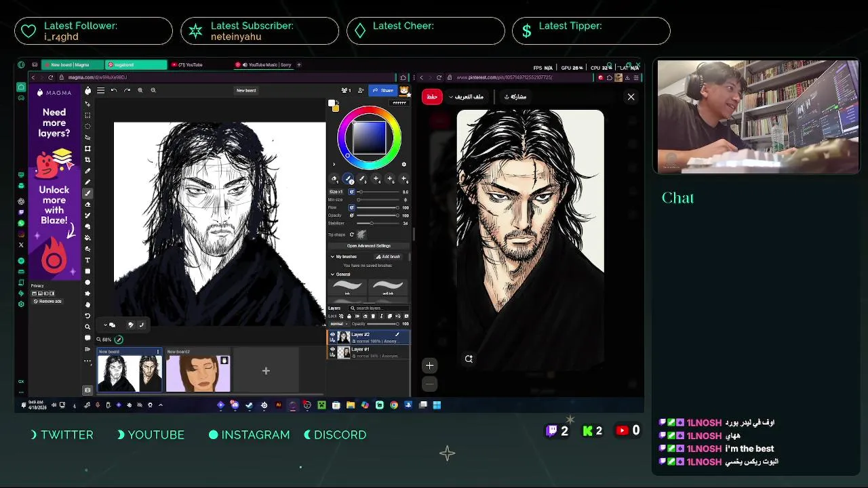This screenshot has width=868, height=488.
Task: Select the transform tool in Magma
Action: [87, 148]
